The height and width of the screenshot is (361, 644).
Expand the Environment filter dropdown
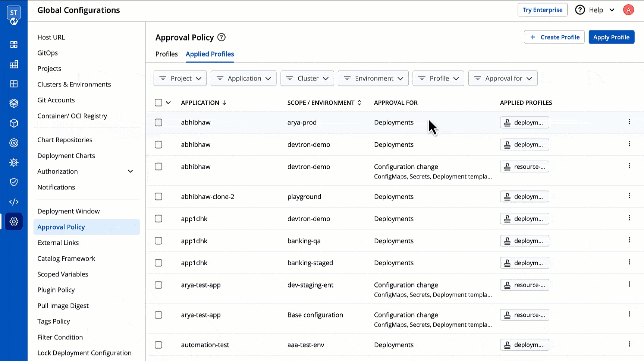tap(373, 79)
